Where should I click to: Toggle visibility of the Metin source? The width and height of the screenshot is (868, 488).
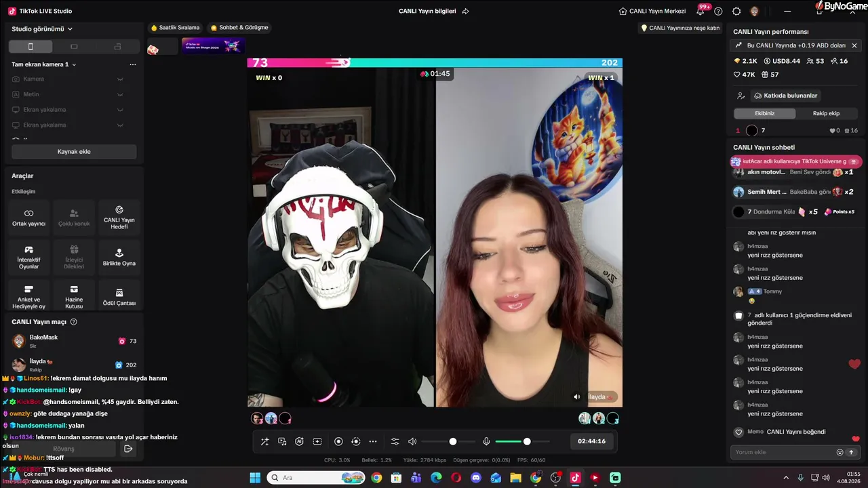120,94
